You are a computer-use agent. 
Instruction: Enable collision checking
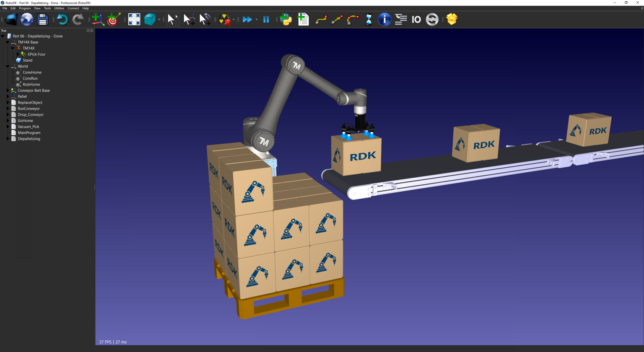pyautogui.click(x=225, y=19)
